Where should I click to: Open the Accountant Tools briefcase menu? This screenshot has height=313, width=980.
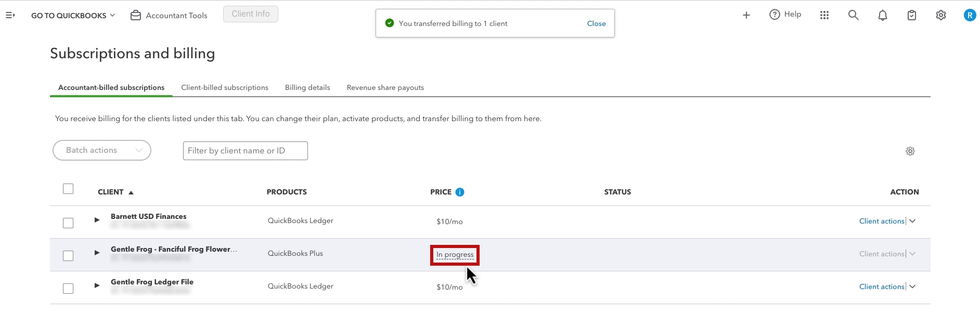coord(169,16)
